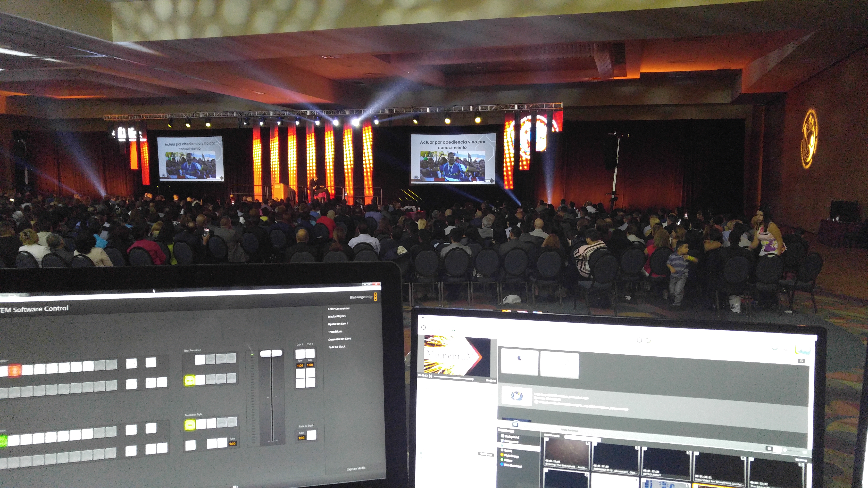Open the Downstream Keys palette
Image resolution: width=868 pixels, height=488 pixels.
point(339,339)
